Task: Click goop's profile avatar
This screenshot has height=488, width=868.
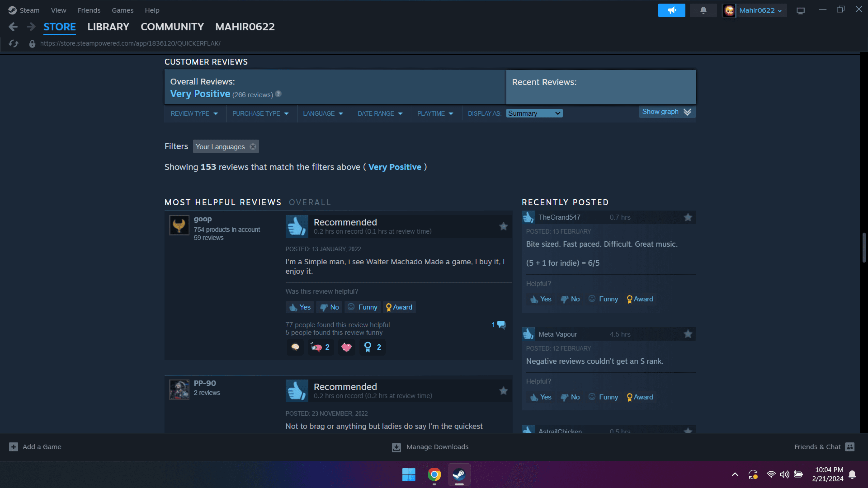Action: point(179,225)
